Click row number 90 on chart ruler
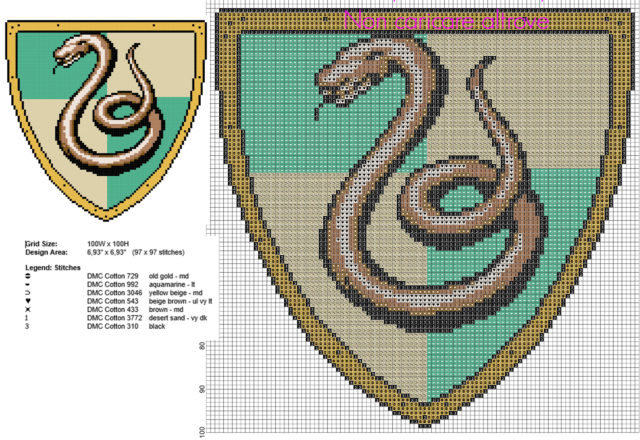The width and height of the screenshot is (640, 440). click(x=202, y=389)
